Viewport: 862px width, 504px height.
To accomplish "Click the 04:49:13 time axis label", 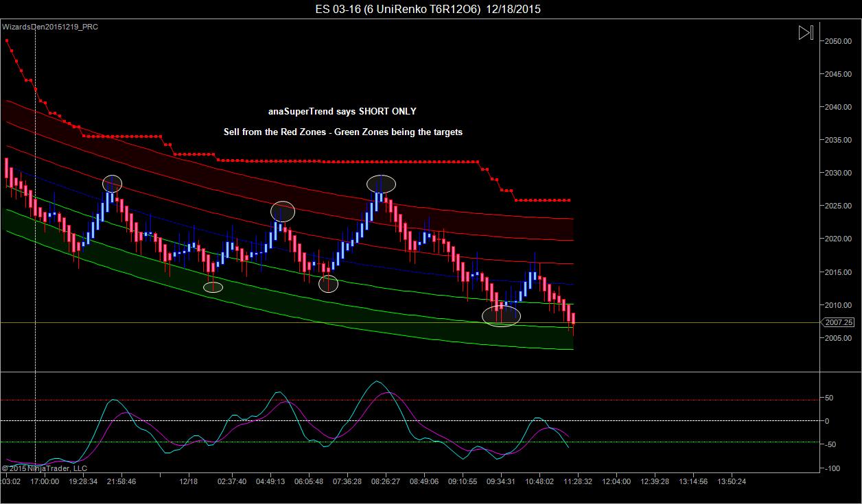I will click(270, 481).
